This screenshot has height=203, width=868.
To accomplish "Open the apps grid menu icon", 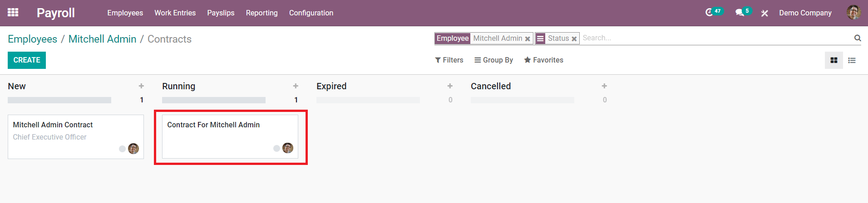I will tap(13, 13).
